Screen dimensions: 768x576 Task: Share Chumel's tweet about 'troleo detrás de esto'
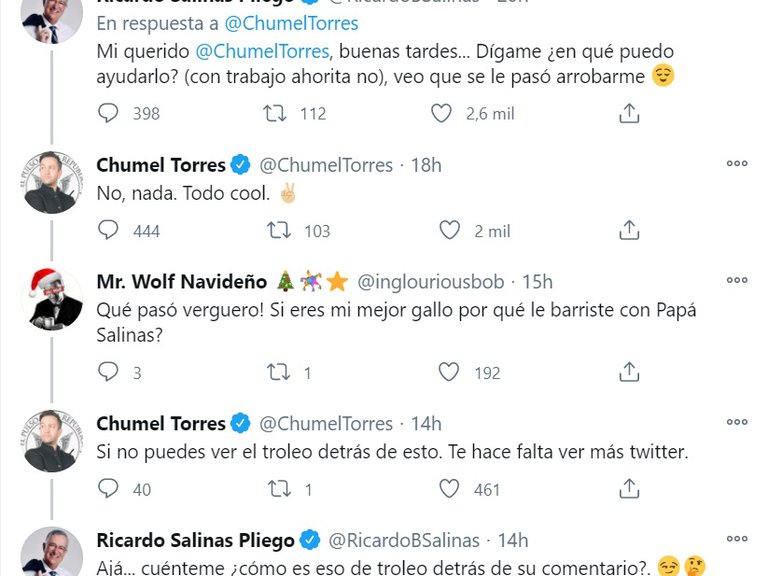pos(629,489)
